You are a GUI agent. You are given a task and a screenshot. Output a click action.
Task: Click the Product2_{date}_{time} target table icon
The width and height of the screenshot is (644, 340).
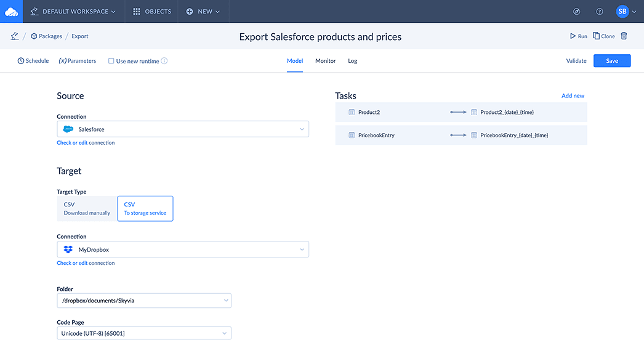pyautogui.click(x=474, y=112)
